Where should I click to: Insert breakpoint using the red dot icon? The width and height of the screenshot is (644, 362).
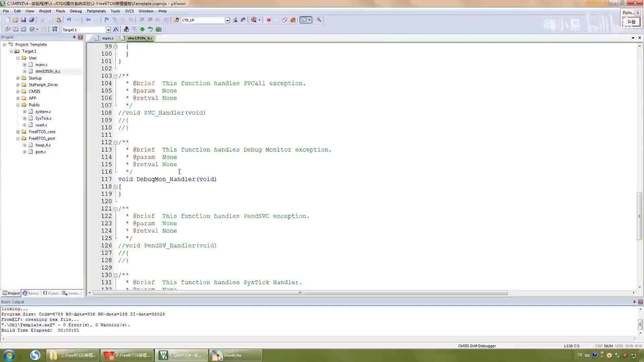269,20
